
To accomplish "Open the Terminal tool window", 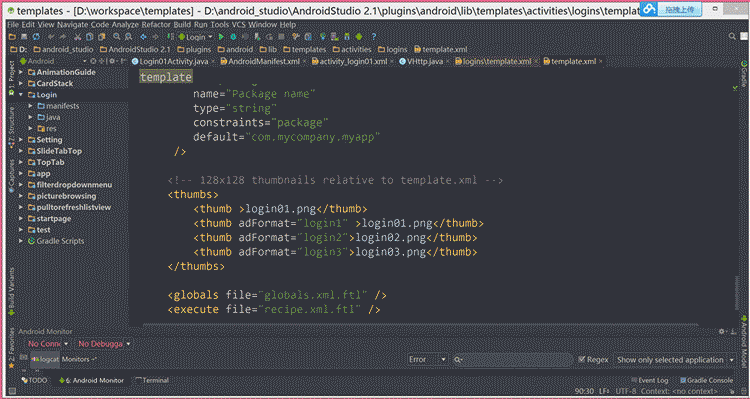I will [152, 380].
